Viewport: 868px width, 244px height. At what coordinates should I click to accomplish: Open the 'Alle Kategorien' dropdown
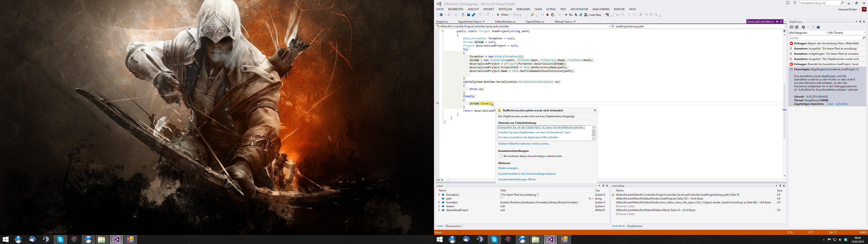(x=808, y=33)
